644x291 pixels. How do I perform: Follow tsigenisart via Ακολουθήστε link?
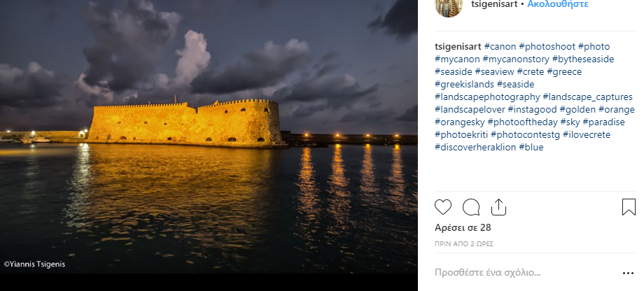[x=558, y=4]
